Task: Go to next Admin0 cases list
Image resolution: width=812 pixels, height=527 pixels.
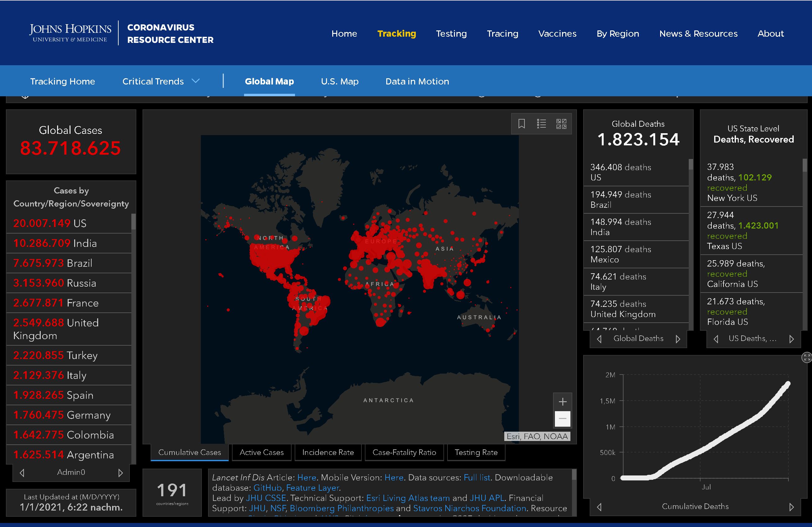Action: click(120, 473)
